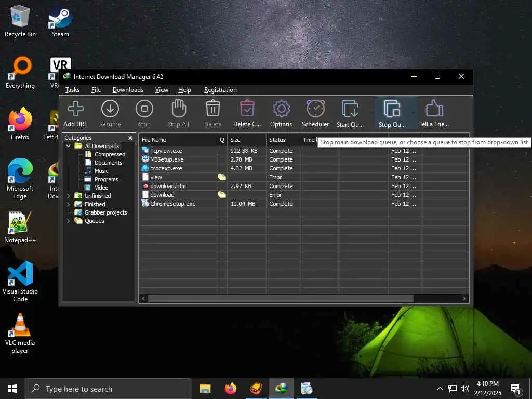Select the Notepad++ desktop shortcut
Screen dimensions: 532x399
tap(20, 228)
